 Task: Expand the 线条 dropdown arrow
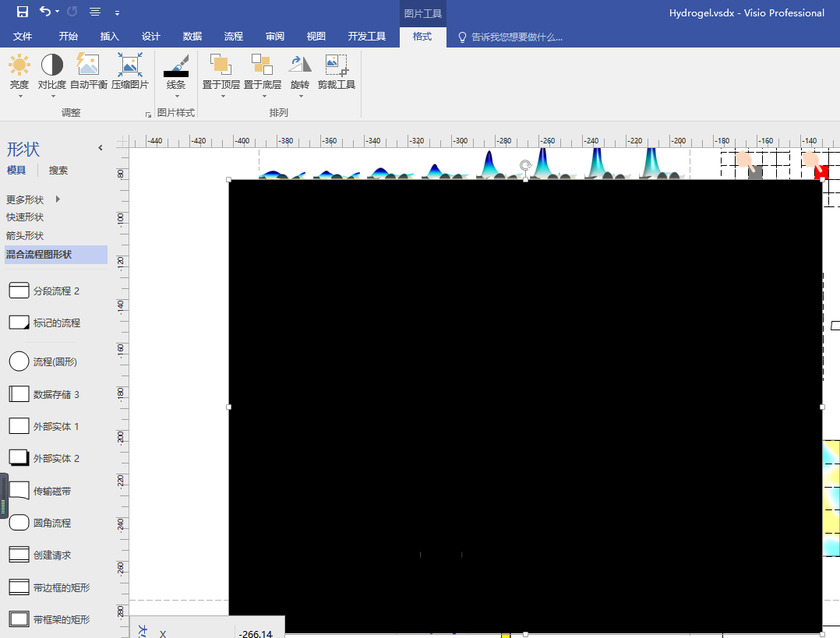click(x=177, y=97)
